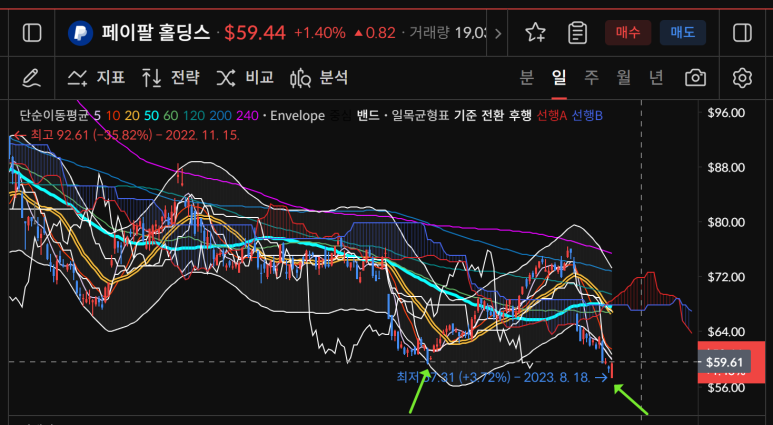Click the blue 매도 sell button
This screenshot has height=425, width=773.
click(x=683, y=33)
